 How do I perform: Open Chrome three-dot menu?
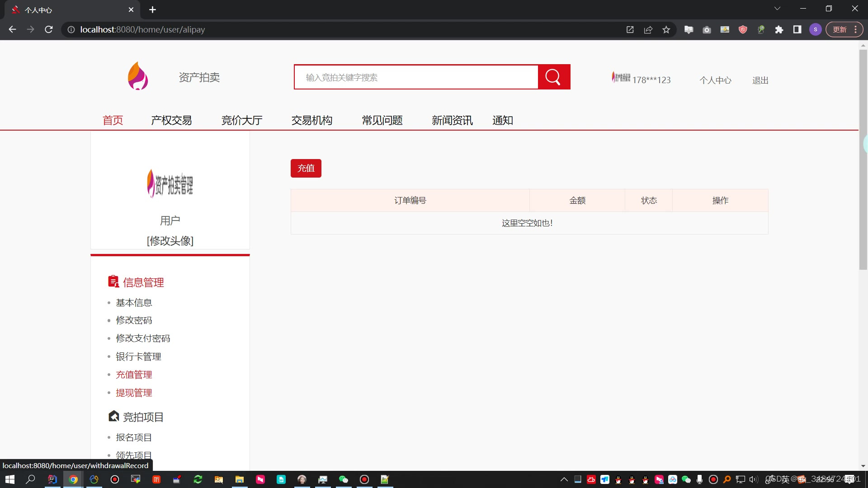pos(856,30)
